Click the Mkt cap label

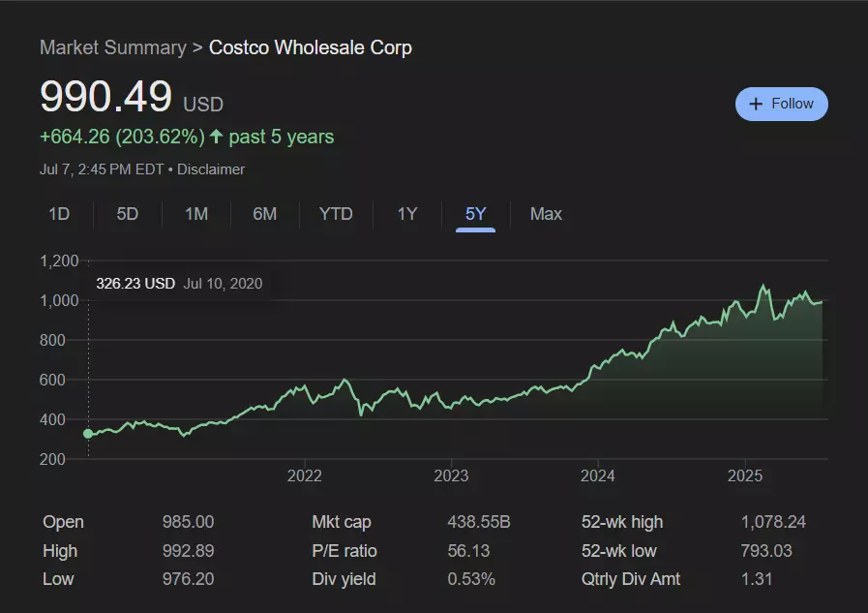click(342, 522)
